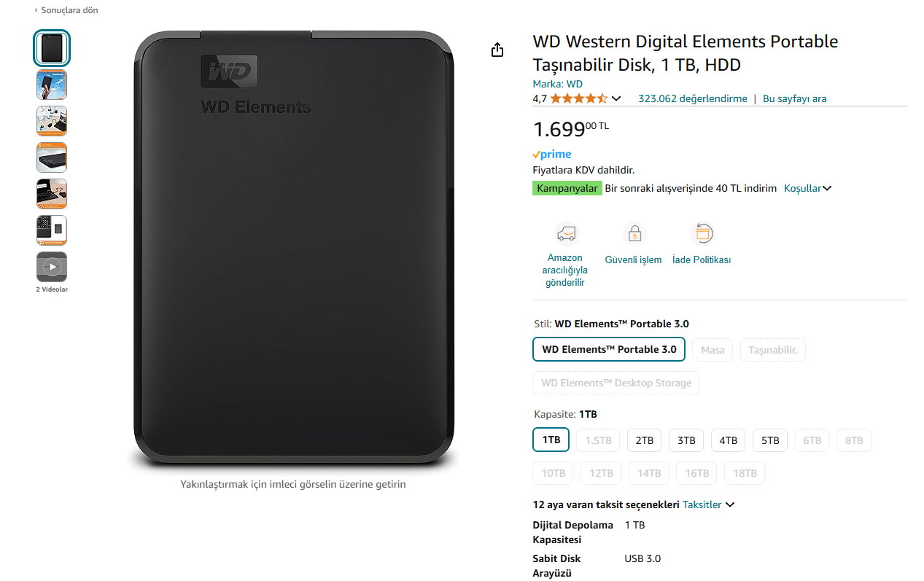The width and height of the screenshot is (924, 581).
Task: Select the 5TB capacity option
Action: click(x=770, y=440)
